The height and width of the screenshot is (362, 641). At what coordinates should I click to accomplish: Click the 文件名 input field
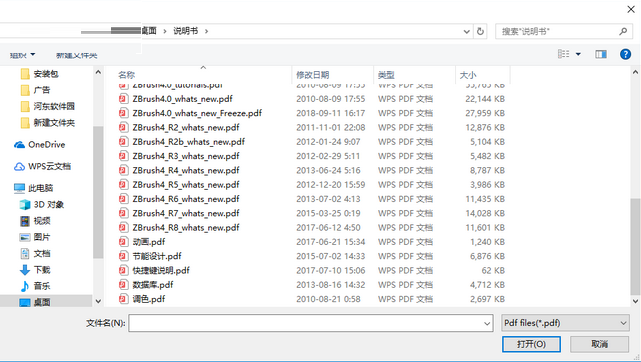tap(311, 323)
